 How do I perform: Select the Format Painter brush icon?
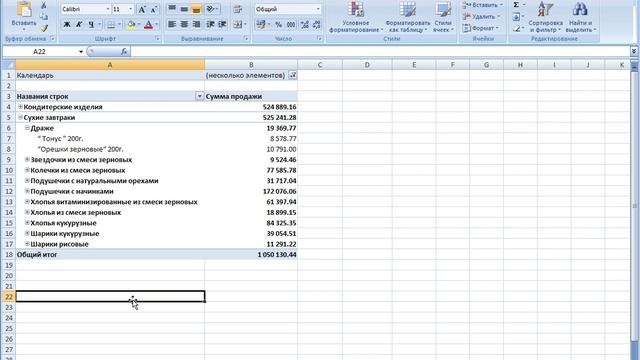pos(44,28)
